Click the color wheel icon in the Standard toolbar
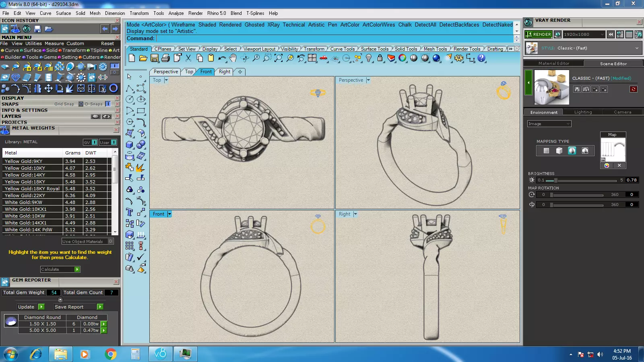Screen dimensions: 644x362 pos(402,58)
